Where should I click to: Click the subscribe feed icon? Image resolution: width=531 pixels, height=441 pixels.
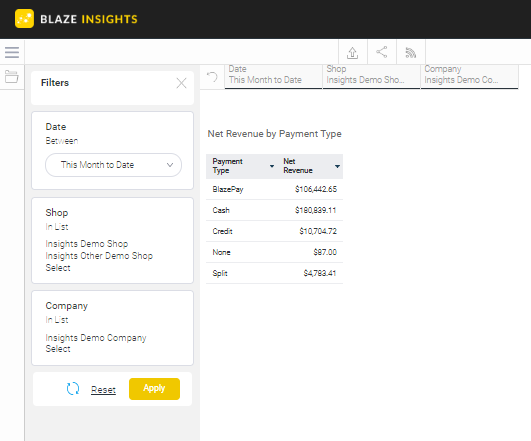click(x=410, y=52)
